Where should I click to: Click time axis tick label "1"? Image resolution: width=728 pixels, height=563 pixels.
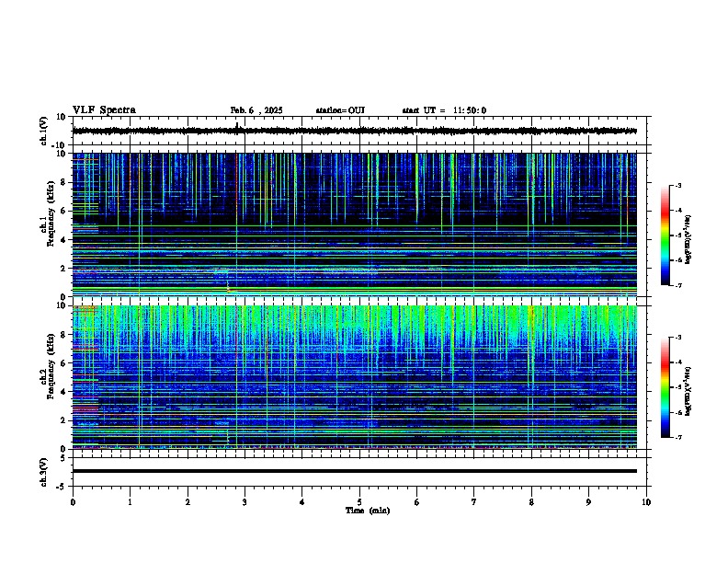131,502
